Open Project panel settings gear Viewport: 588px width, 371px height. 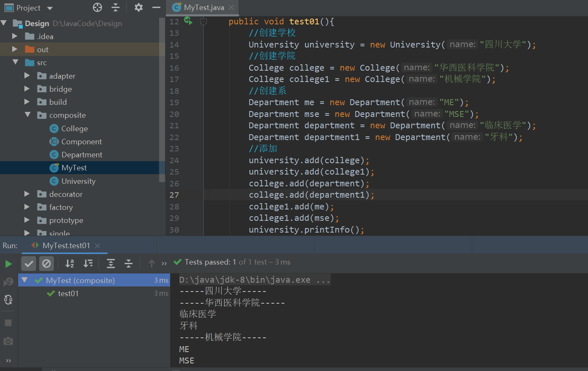138,8
